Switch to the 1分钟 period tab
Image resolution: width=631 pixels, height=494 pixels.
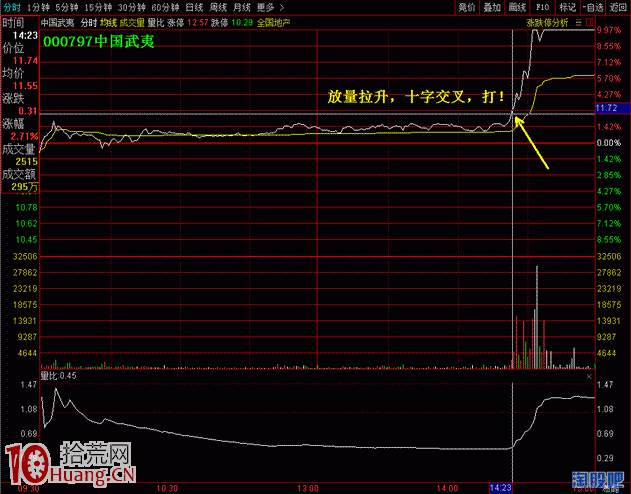[x=39, y=7]
